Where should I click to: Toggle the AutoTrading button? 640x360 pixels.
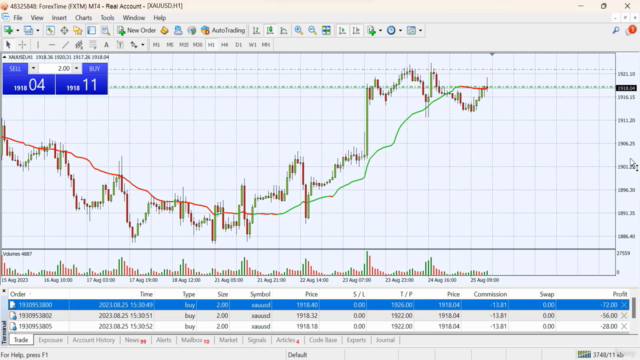tap(223, 30)
